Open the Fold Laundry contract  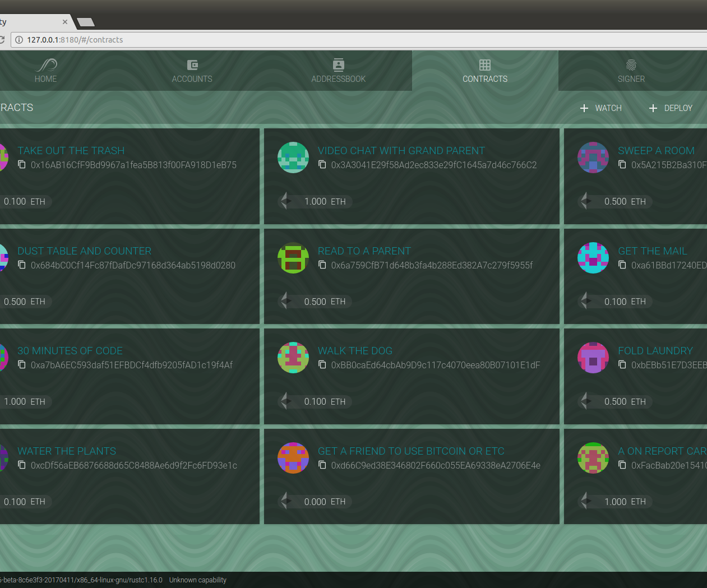655,351
